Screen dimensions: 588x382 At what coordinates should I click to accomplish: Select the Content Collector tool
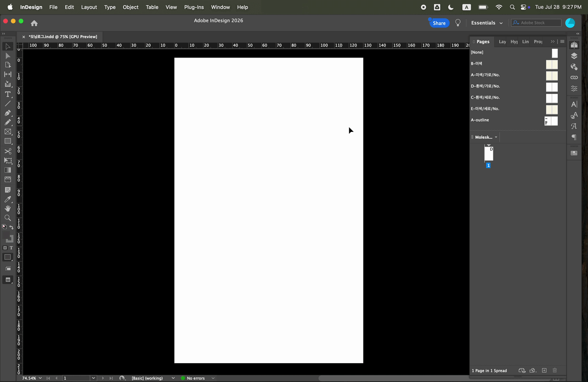click(8, 84)
